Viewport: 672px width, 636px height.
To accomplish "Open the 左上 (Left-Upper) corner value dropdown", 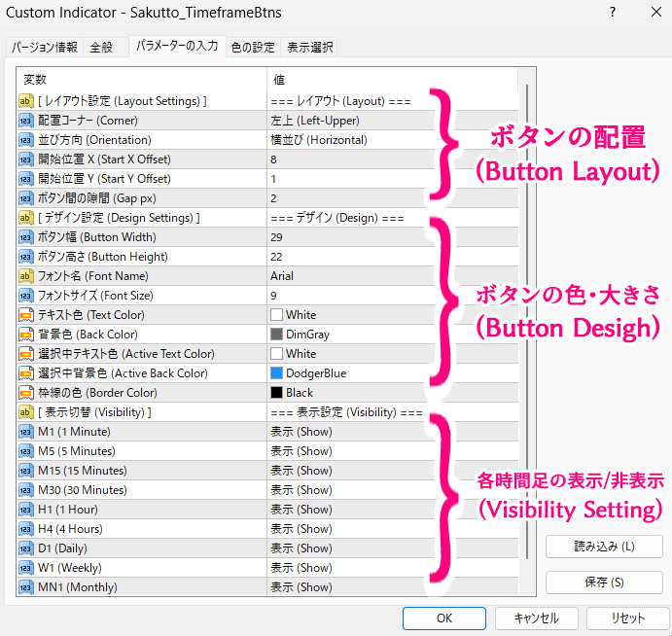I will click(x=315, y=121).
